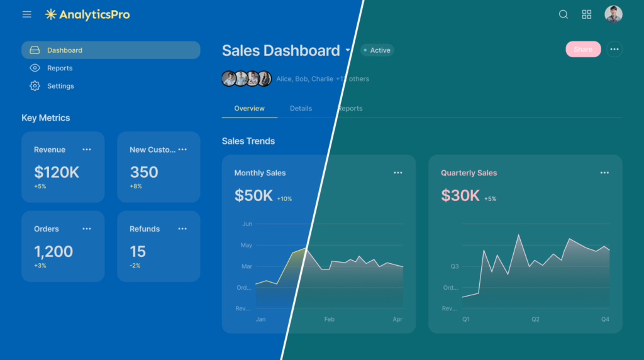Click the team member avatars group
The image size is (644, 360).
247,79
